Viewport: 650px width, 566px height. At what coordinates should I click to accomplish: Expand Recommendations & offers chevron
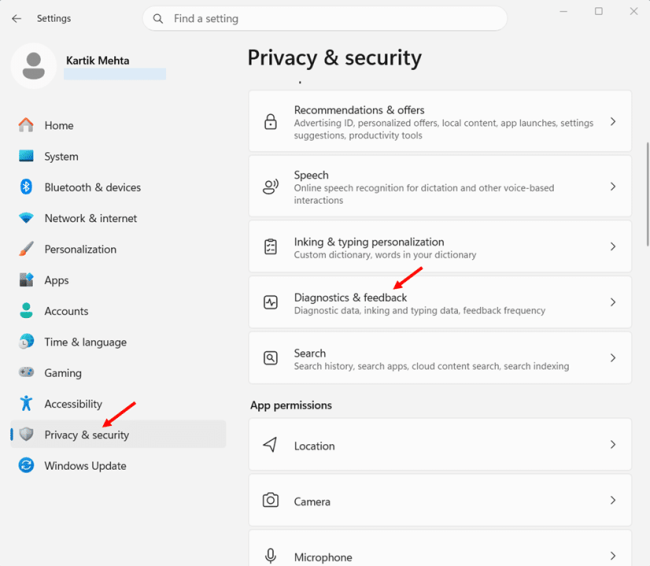(x=613, y=121)
